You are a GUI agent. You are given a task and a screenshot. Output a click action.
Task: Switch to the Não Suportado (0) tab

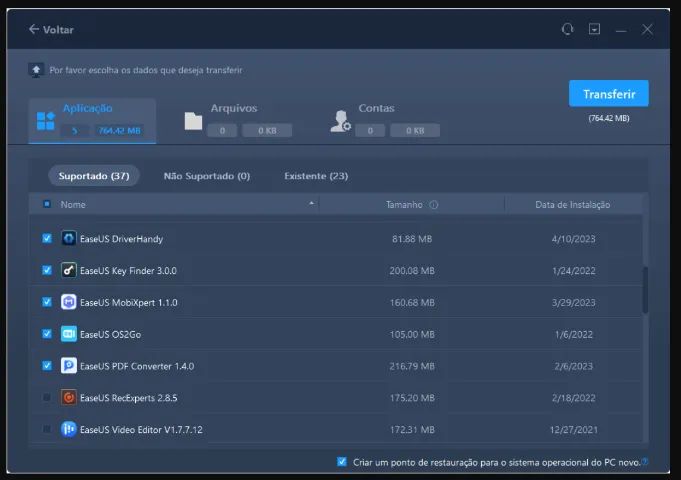tap(207, 176)
